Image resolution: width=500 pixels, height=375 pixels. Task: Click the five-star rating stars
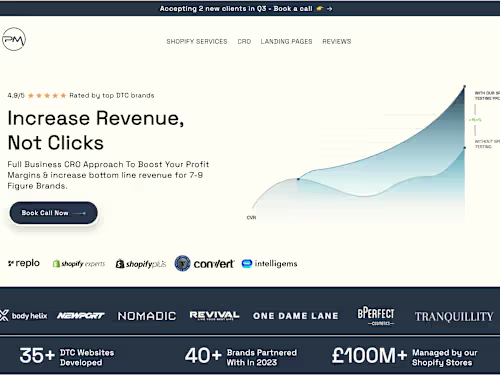pos(47,96)
